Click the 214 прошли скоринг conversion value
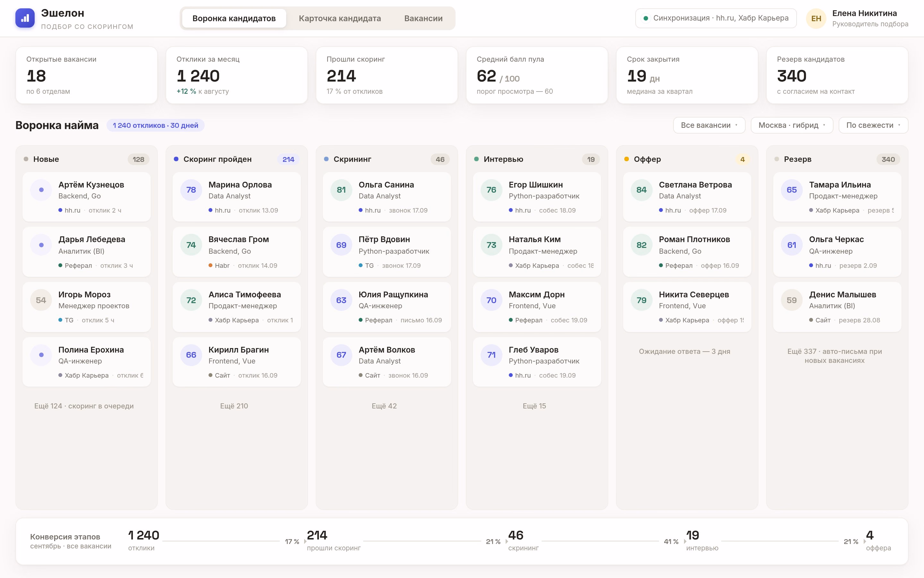924x578 pixels. 317,535
